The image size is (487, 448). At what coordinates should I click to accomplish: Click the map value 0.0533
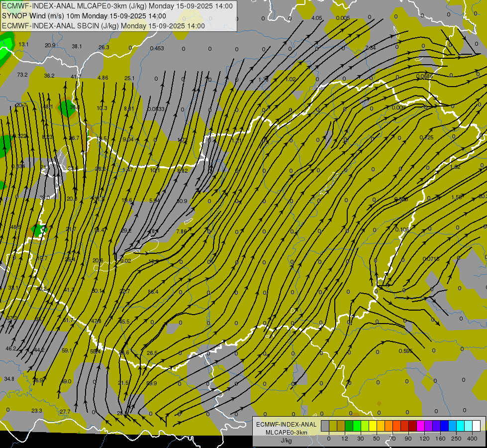point(156,109)
